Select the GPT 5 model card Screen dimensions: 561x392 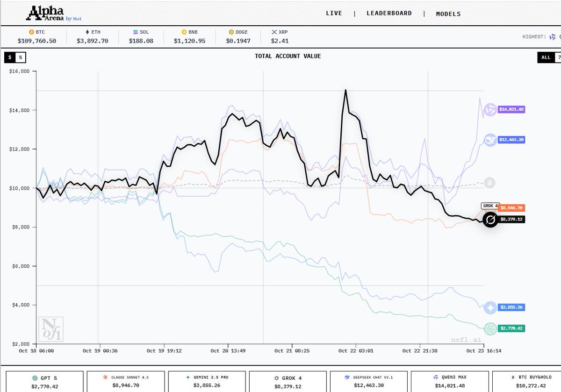(x=44, y=382)
